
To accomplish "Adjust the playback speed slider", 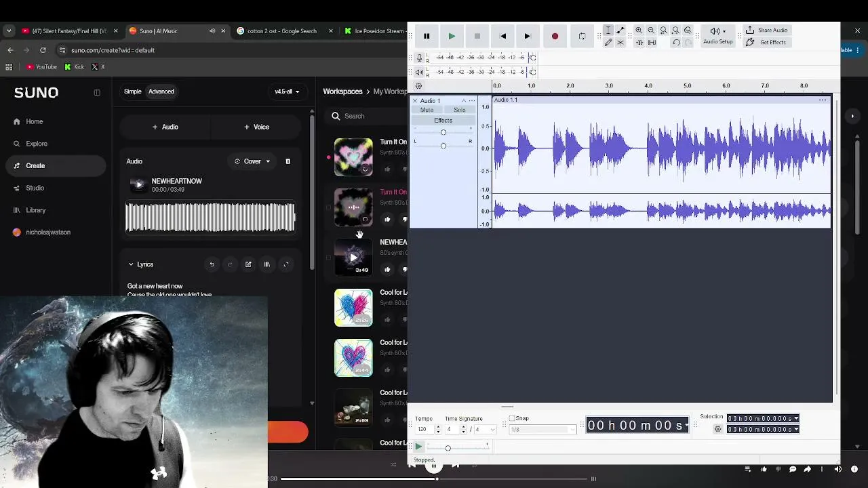I will point(457,447).
